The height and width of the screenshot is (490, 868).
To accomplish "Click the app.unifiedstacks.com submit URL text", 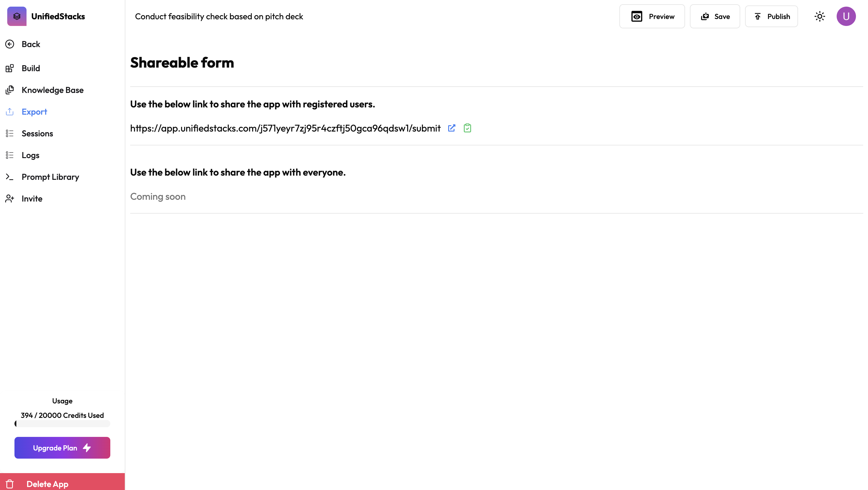I will 285,129.
